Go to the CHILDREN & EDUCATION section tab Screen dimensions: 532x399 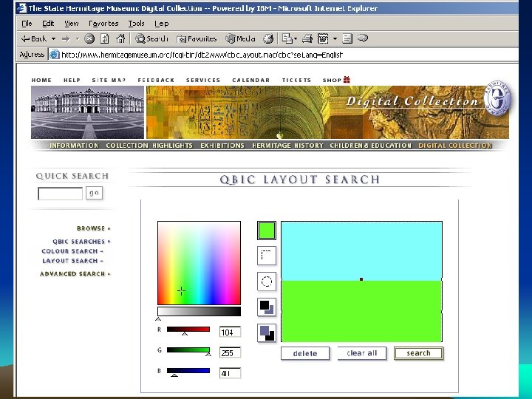[370, 146]
